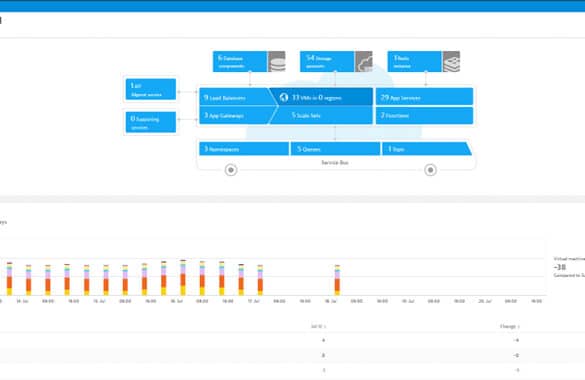Sort table by the Change column
The image size is (585, 380).
coord(510,326)
